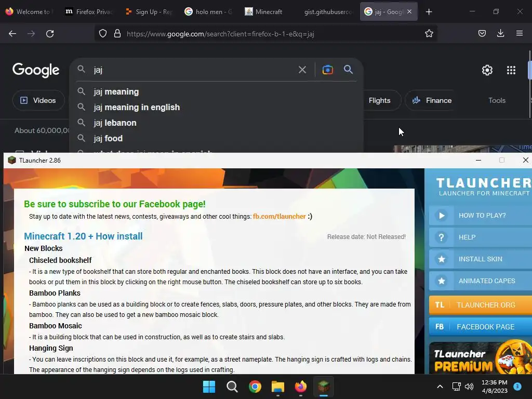Visit TLAUNCHER.ORG orange button
The height and width of the screenshot is (399, 532).
click(x=481, y=305)
